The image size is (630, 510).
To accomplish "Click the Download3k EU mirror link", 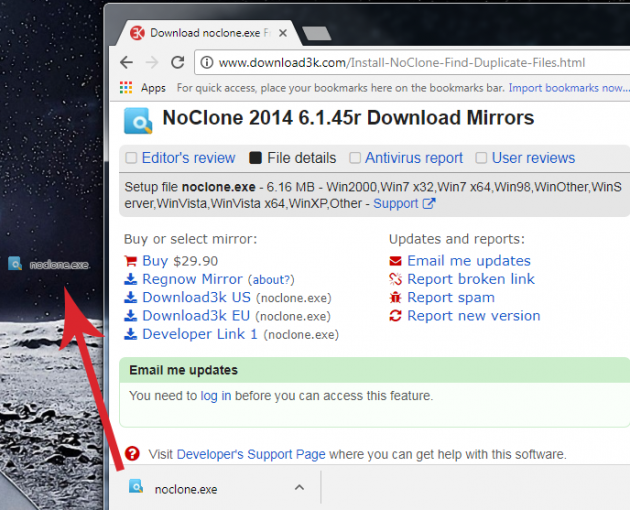I will (196, 316).
